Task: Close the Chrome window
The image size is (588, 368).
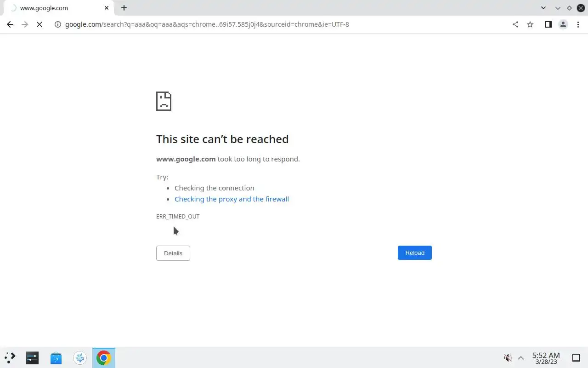Action: click(581, 8)
